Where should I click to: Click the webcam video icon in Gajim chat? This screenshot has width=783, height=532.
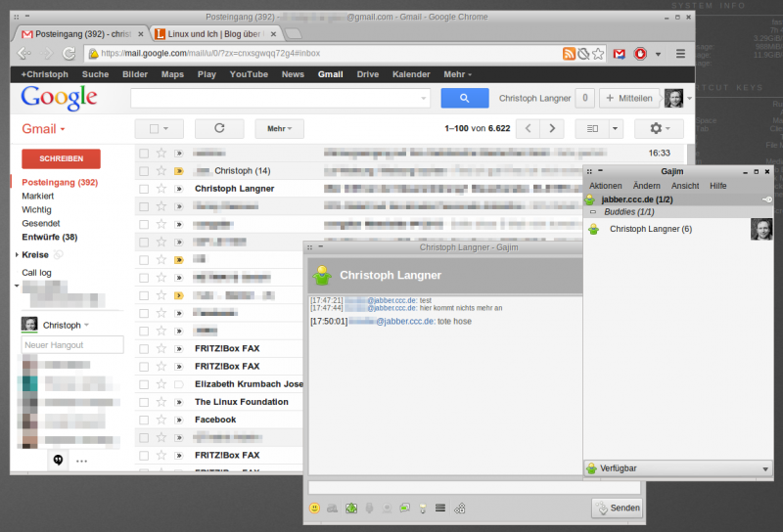pos(387,509)
